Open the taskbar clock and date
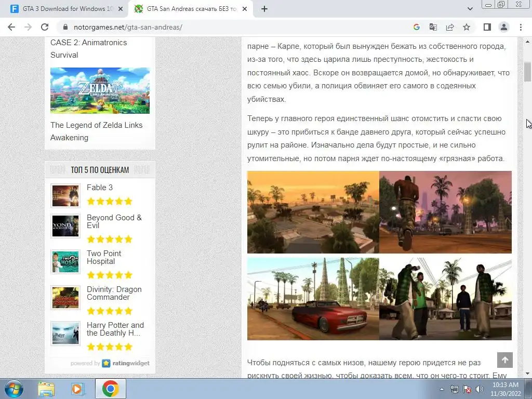 click(505, 389)
